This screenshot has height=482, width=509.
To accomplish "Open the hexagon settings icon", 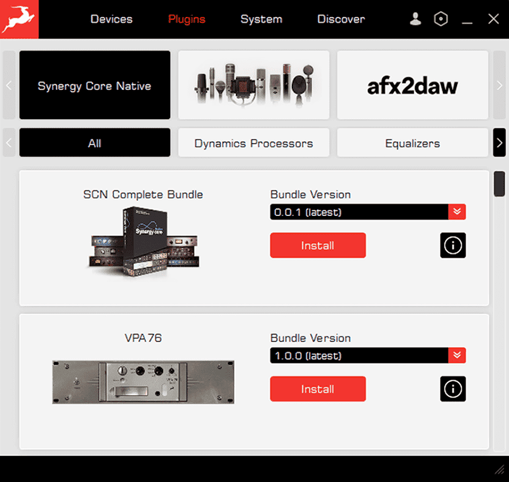I will (x=441, y=19).
